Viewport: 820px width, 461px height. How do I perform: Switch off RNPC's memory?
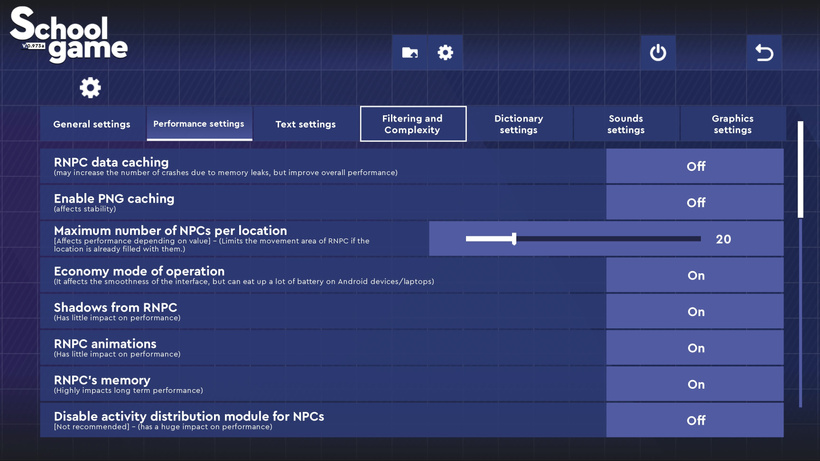click(695, 384)
